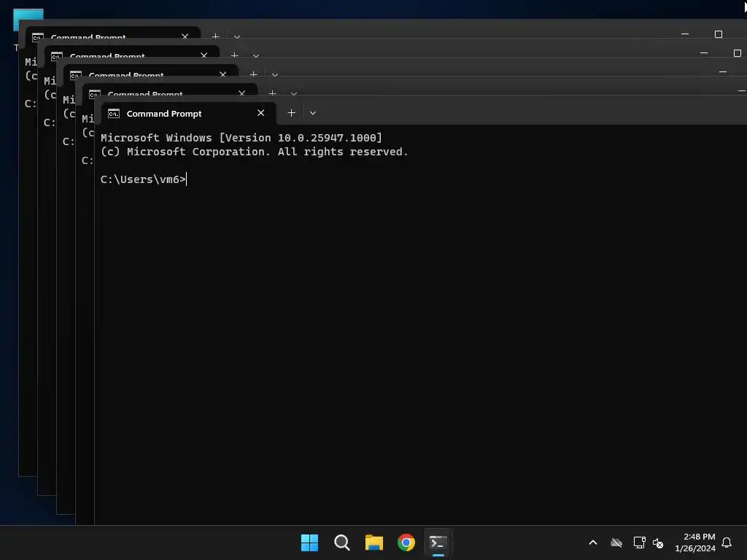Close the tab in the backmost Command Prompt window
The width and height of the screenshot is (747, 560).
(x=185, y=36)
